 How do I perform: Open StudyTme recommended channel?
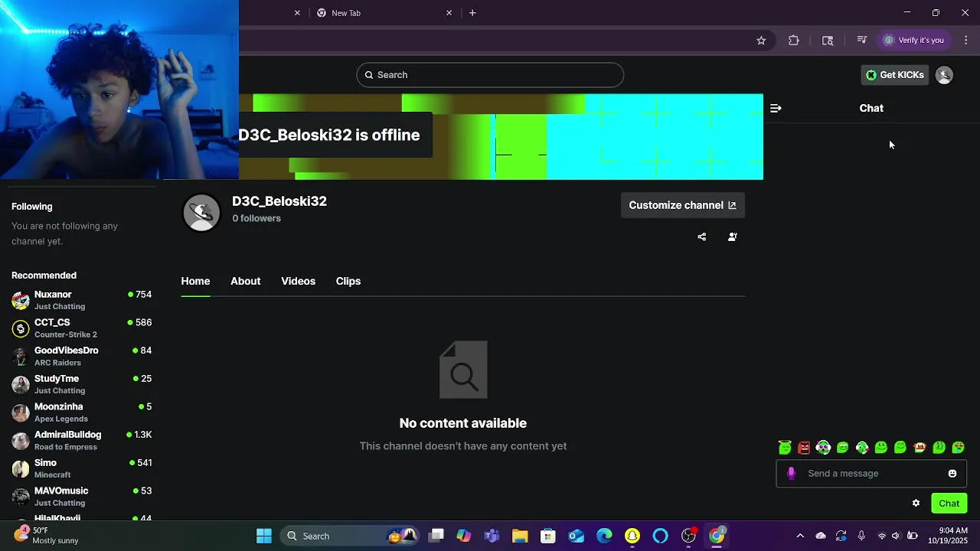pyautogui.click(x=81, y=385)
